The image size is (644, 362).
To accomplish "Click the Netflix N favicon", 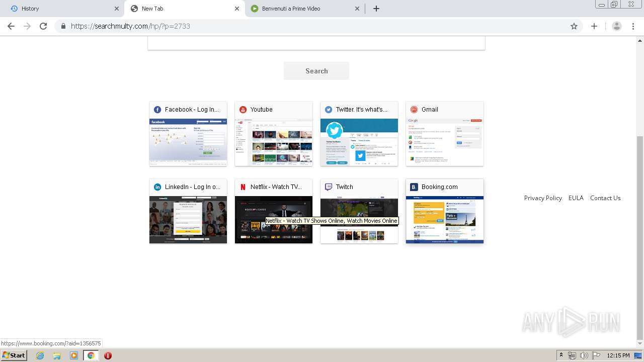I will 243,187.
